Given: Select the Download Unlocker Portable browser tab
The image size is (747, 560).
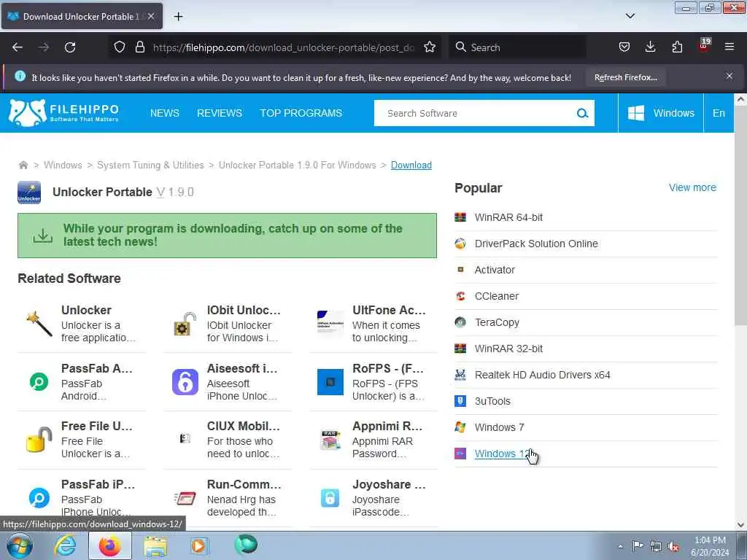Looking at the screenshot, I should pos(82,16).
